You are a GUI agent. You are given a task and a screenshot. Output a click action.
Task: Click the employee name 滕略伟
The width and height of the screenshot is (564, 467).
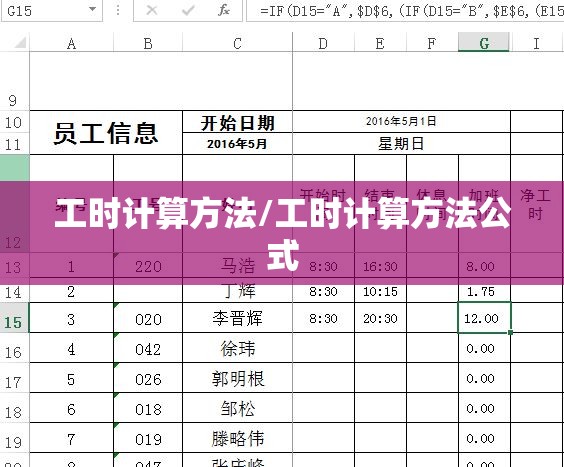[237, 438]
